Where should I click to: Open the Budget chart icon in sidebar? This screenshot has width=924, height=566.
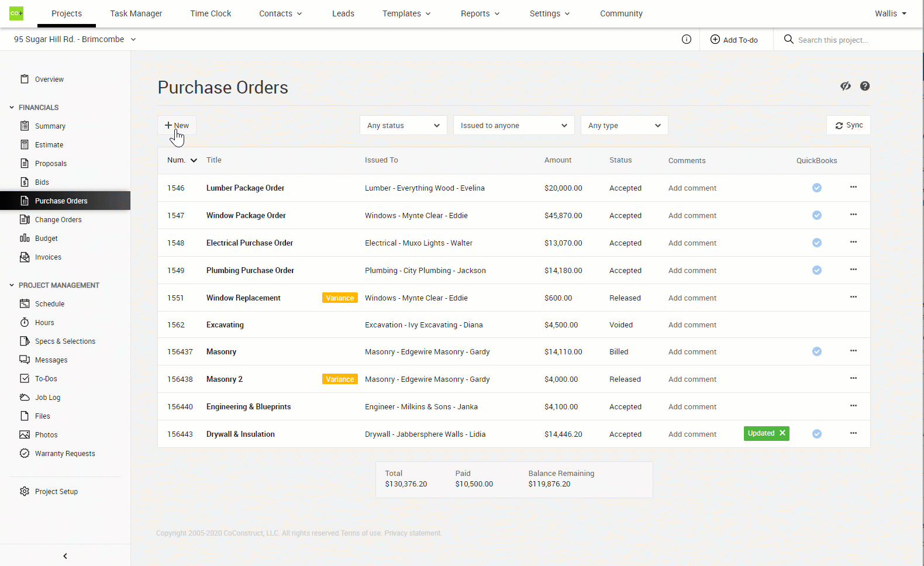click(25, 238)
